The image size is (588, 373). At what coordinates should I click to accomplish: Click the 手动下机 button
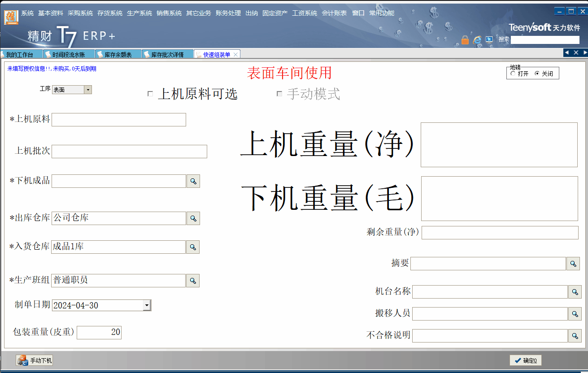point(35,360)
